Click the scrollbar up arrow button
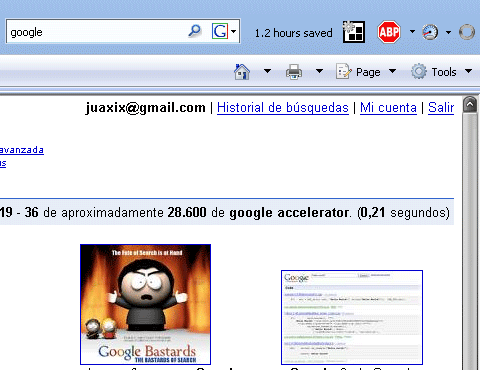Viewport: 480px width, 370px height. coord(470,105)
